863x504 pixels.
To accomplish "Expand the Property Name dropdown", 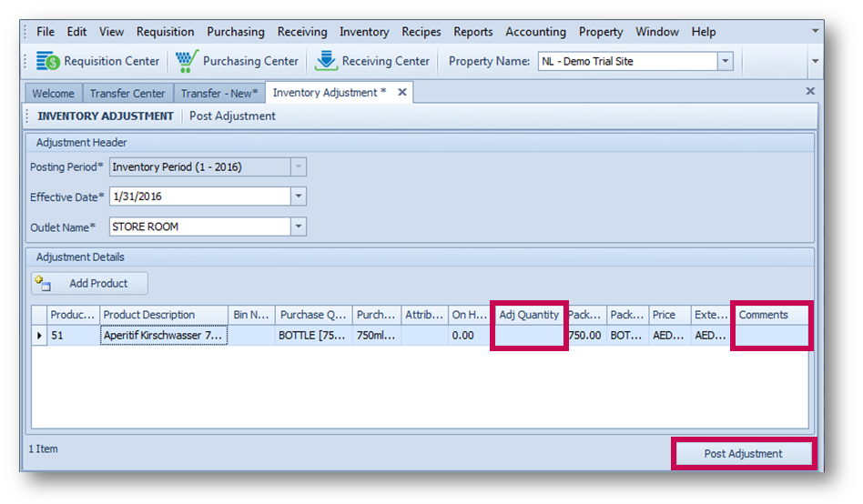I will [x=725, y=62].
